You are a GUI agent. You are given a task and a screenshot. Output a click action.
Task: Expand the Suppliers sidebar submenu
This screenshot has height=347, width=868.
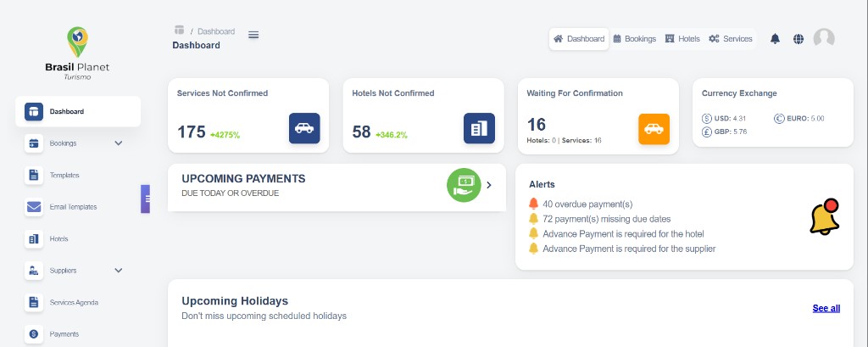click(x=119, y=271)
